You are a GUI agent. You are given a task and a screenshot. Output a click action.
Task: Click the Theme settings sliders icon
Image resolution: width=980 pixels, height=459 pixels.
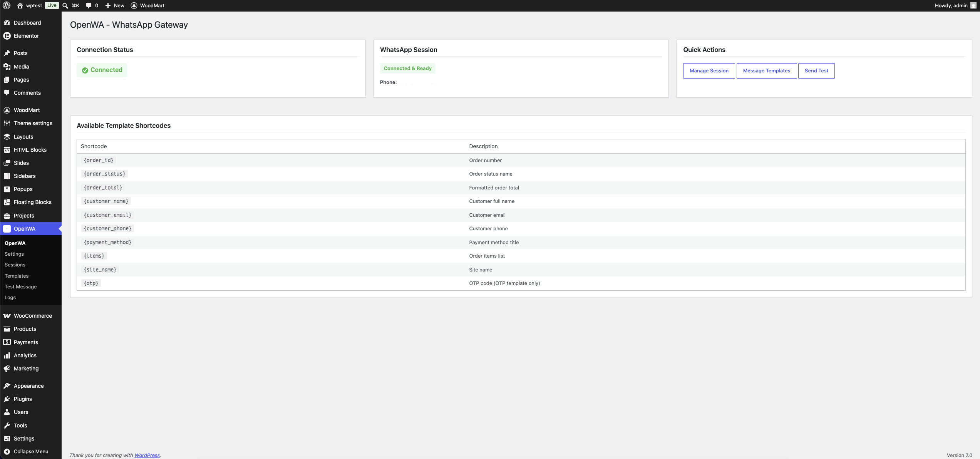click(x=7, y=123)
